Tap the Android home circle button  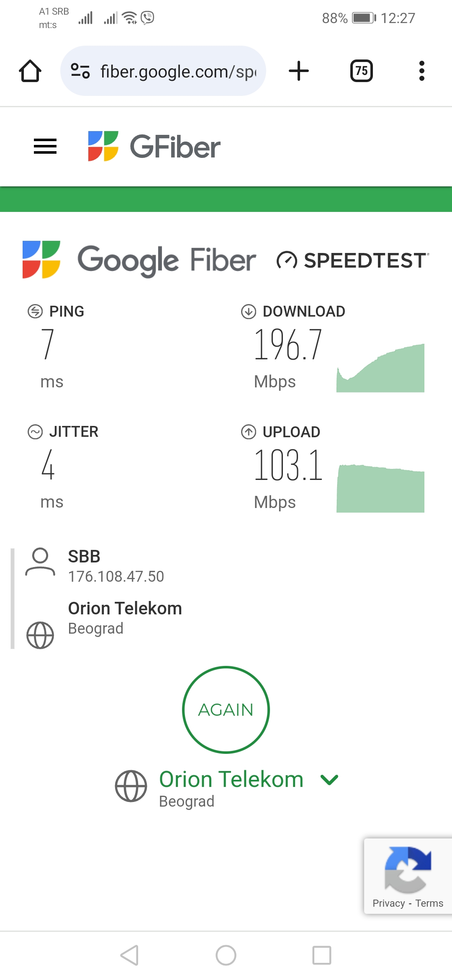[226, 955]
